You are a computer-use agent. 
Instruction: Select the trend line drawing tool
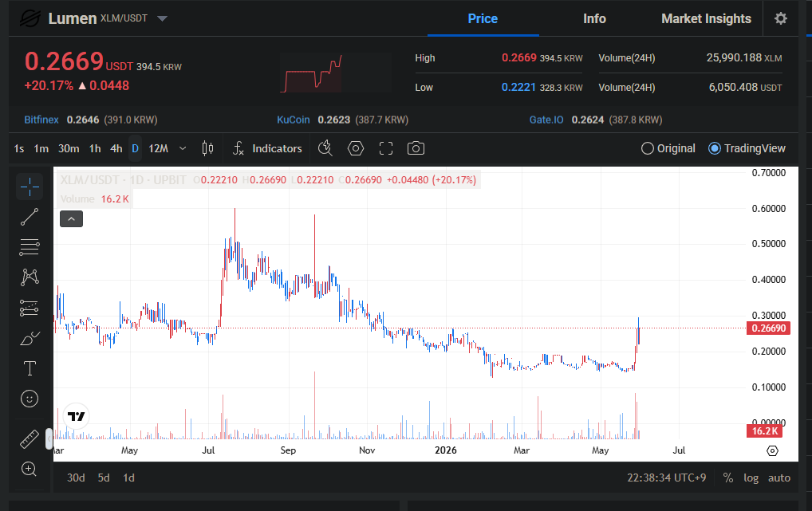tap(30, 217)
